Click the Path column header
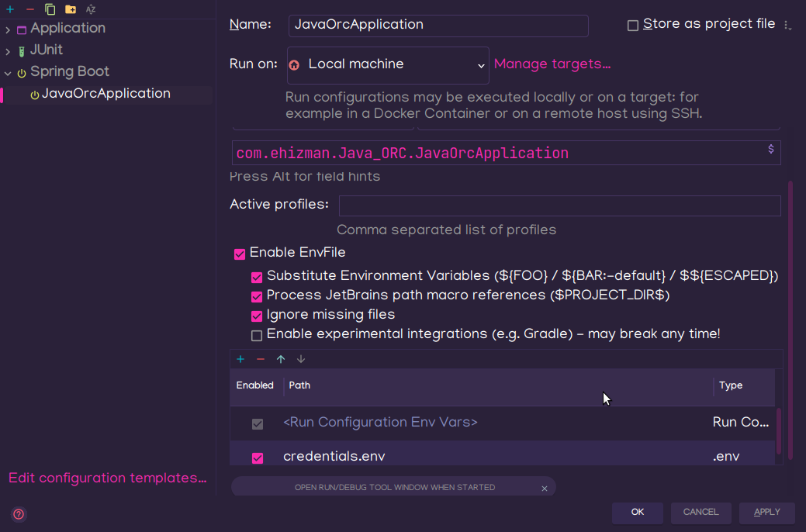The height and width of the screenshot is (532, 806). coord(498,385)
